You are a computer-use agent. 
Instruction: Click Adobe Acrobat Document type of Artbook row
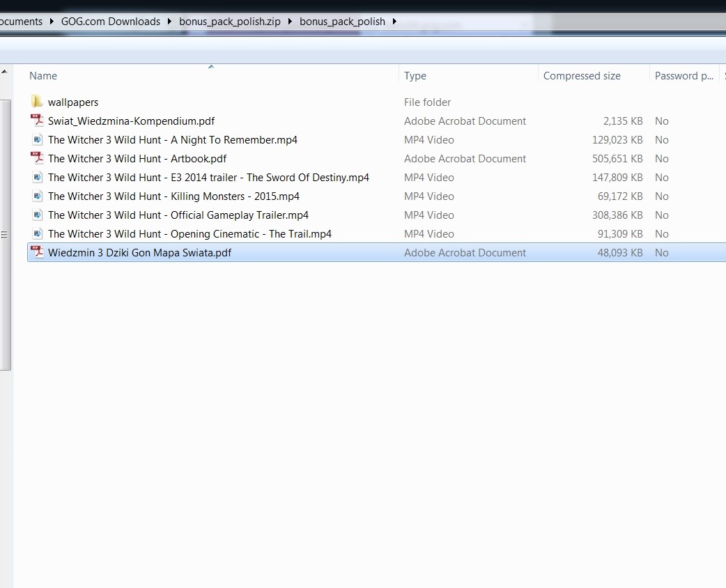coord(465,159)
